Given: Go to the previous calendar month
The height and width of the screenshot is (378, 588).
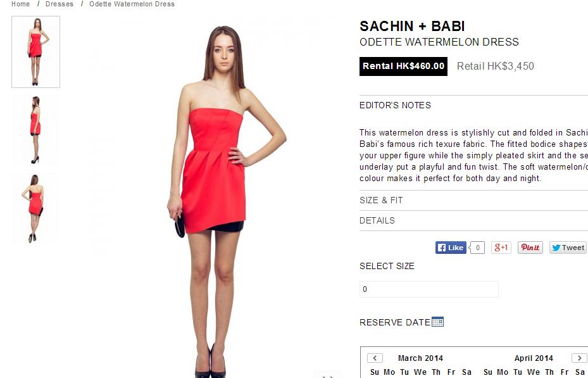Looking at the screenshot, I should pyautogui.click(x=375, y=358).
